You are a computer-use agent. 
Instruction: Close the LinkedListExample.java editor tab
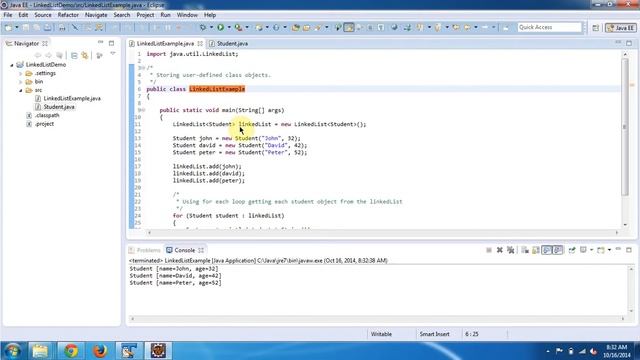click(x=200, y=43)
